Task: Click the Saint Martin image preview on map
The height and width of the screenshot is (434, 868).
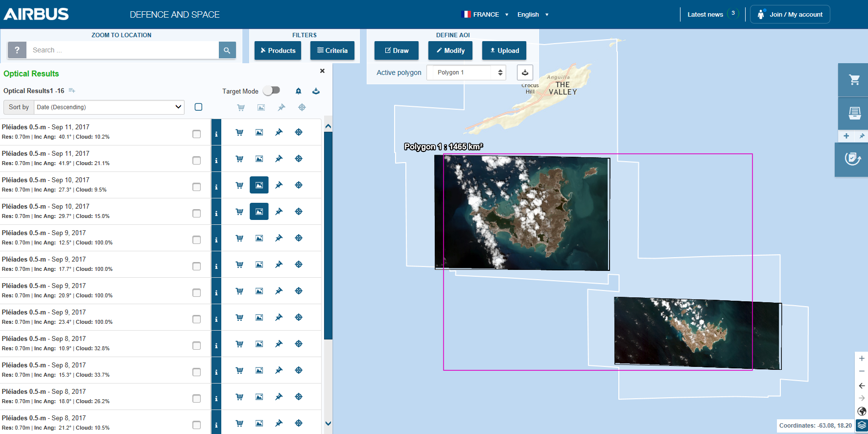Action: click(522, 213)
